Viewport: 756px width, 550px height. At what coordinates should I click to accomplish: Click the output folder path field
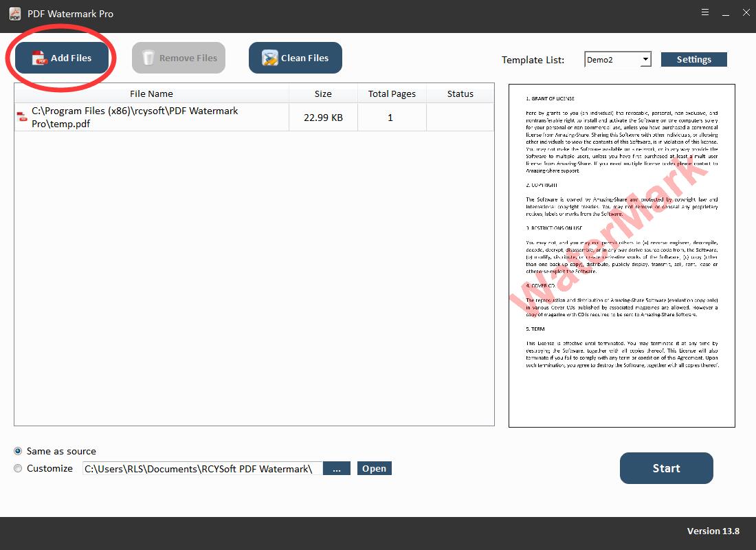tap(201, 469)
